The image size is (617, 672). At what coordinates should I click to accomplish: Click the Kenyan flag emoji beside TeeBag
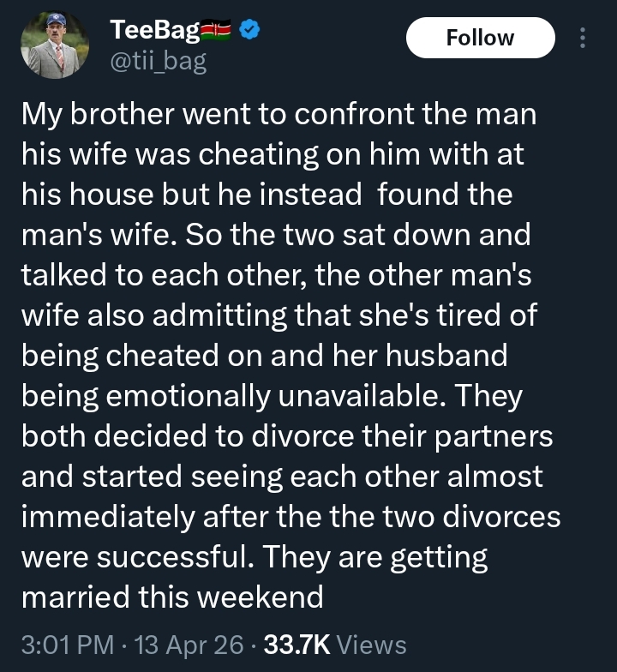point(218,32)
